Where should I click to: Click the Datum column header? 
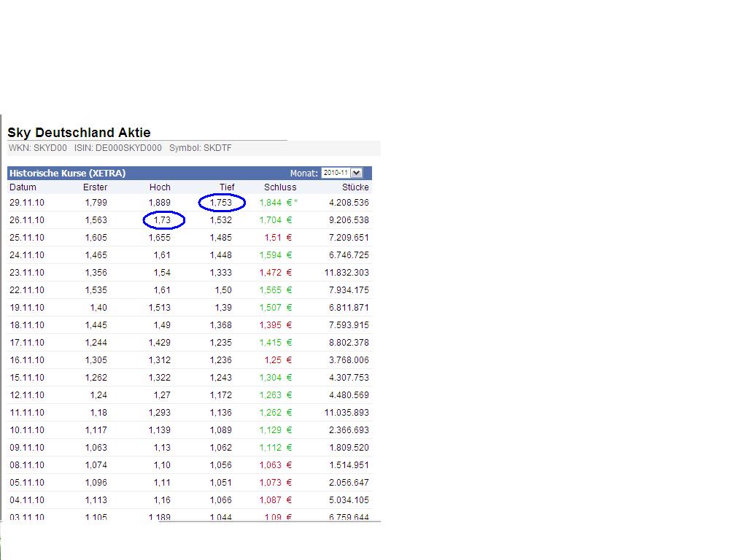(x=23, y=187)
